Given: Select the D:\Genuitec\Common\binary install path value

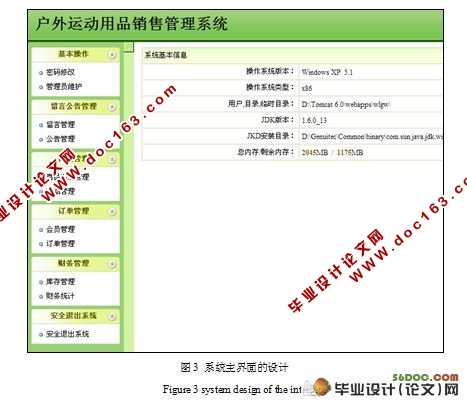Looking at the screenshot, I should click(x=372, y=137).
